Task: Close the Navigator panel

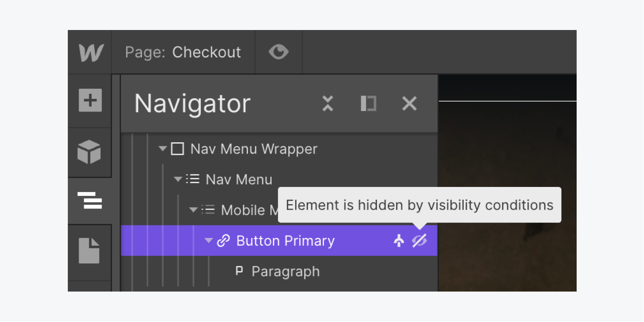Action: coord(409,103)
